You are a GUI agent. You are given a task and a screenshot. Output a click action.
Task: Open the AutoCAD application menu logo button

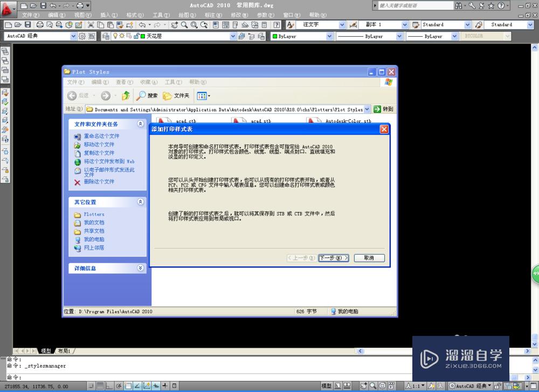click(8, 9)
